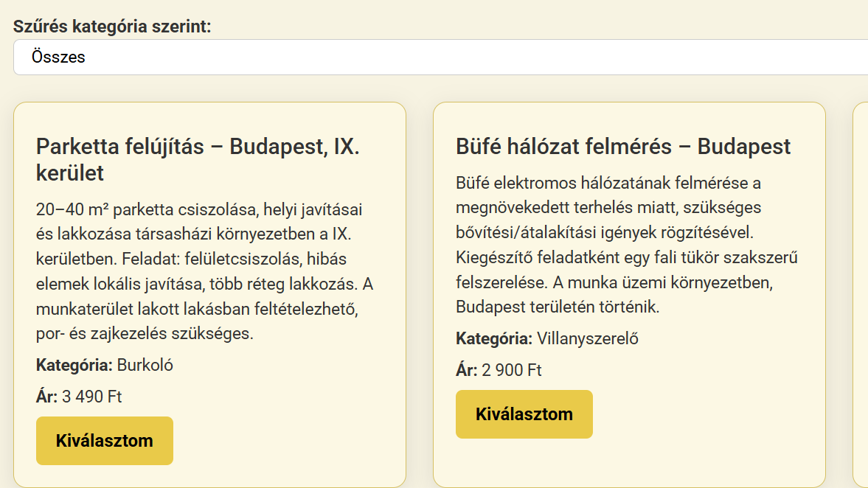
Task: Click the 'Budapest területén történik' line
Action: click(x=558, y=307)
